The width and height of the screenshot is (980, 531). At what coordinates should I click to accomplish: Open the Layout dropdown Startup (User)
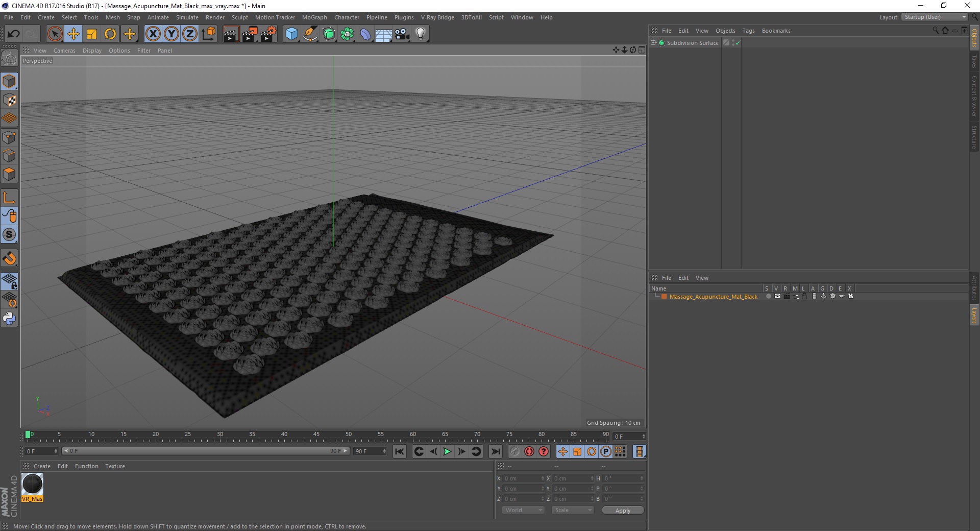(x=935, y=17)
